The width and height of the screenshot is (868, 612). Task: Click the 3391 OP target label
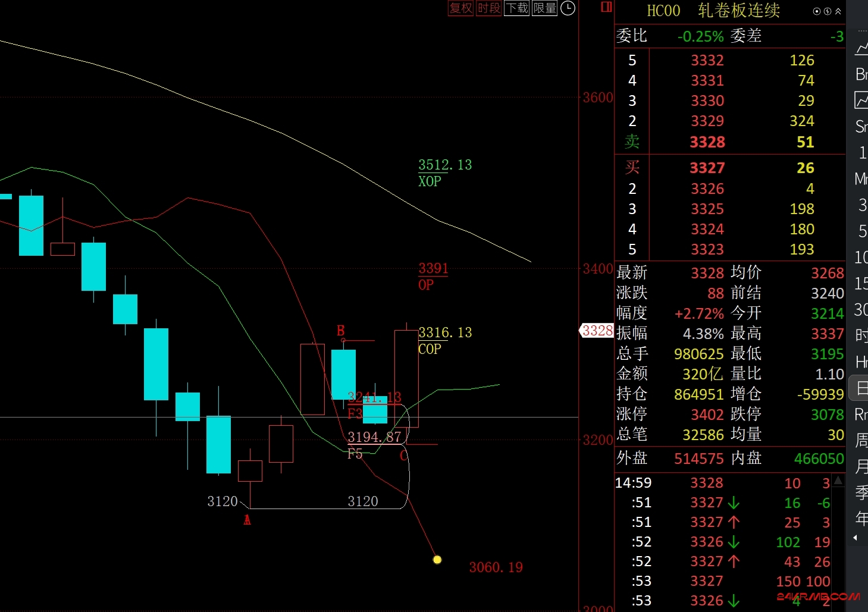point(433,277)
